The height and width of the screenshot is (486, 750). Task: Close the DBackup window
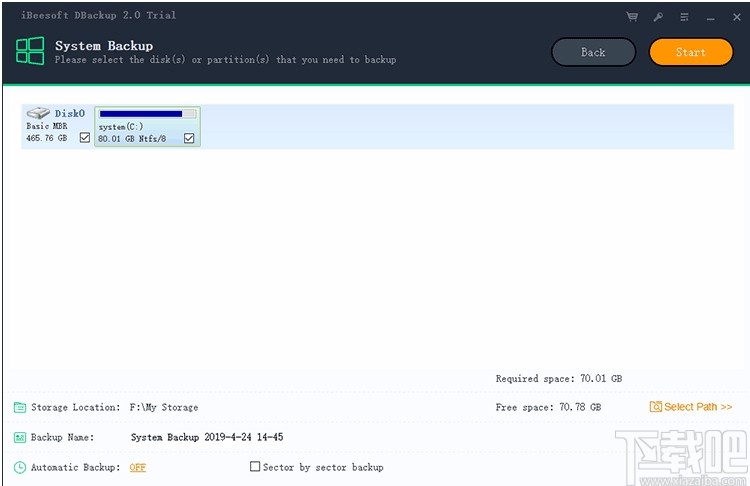click(x=737, y=17)
